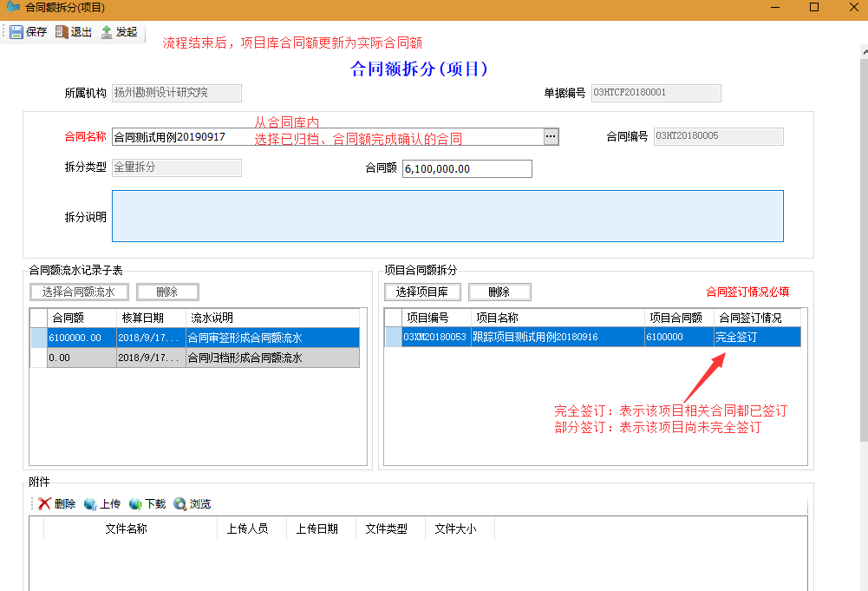Click the Save (保存) toolbar icon
The image size is (868, 591).
[16, 32]
